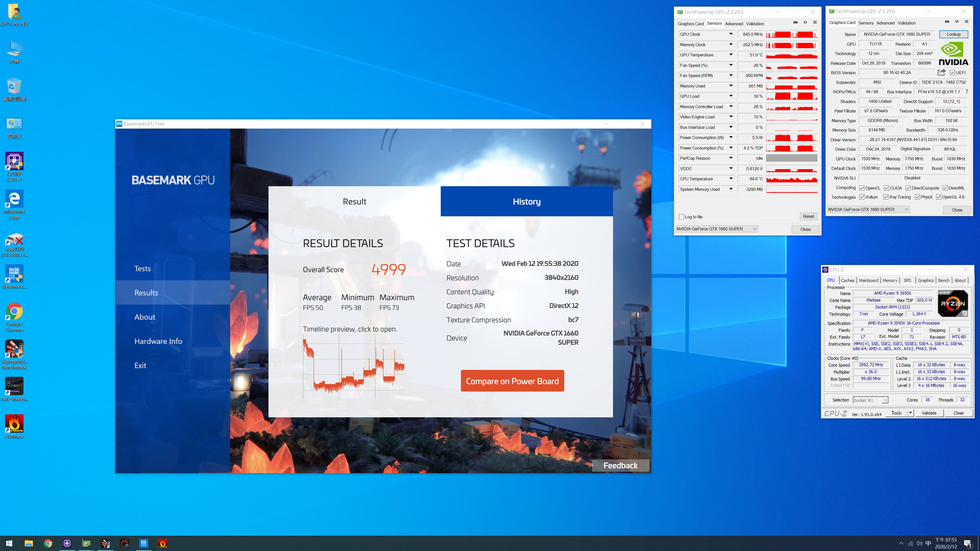
Task: Launch FurMark desktop shortcut
Action: click(14, 426)
